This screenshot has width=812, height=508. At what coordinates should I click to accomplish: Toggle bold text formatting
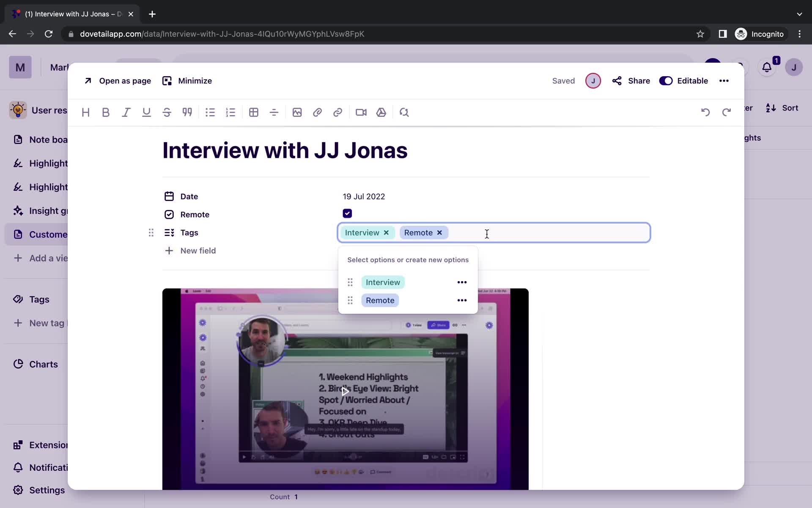tap(105, 112)
